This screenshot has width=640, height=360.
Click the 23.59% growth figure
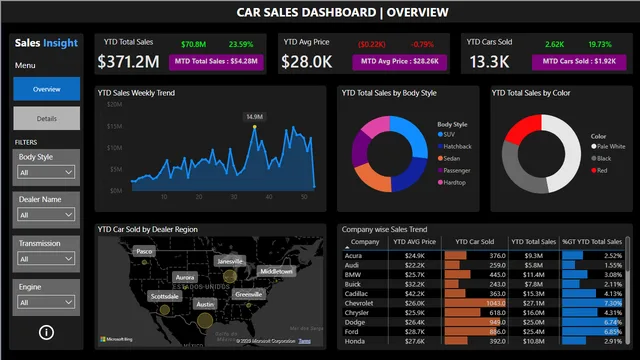[x=241, y=44]
